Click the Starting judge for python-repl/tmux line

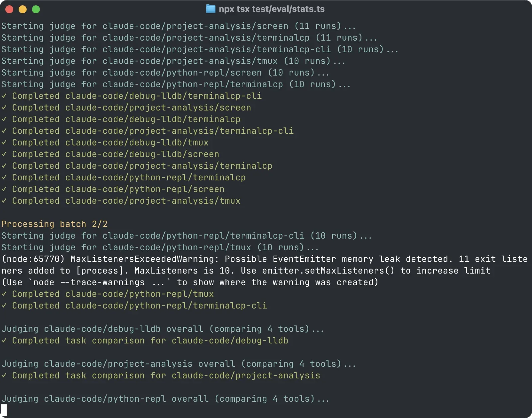(x=160, y=247)
